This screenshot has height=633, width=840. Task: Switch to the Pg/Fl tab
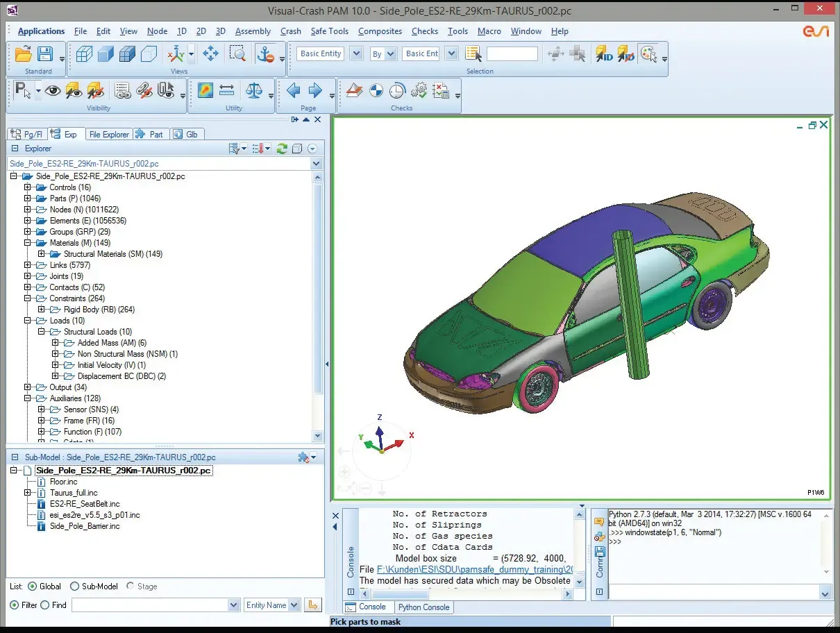(x=28, y=135)
